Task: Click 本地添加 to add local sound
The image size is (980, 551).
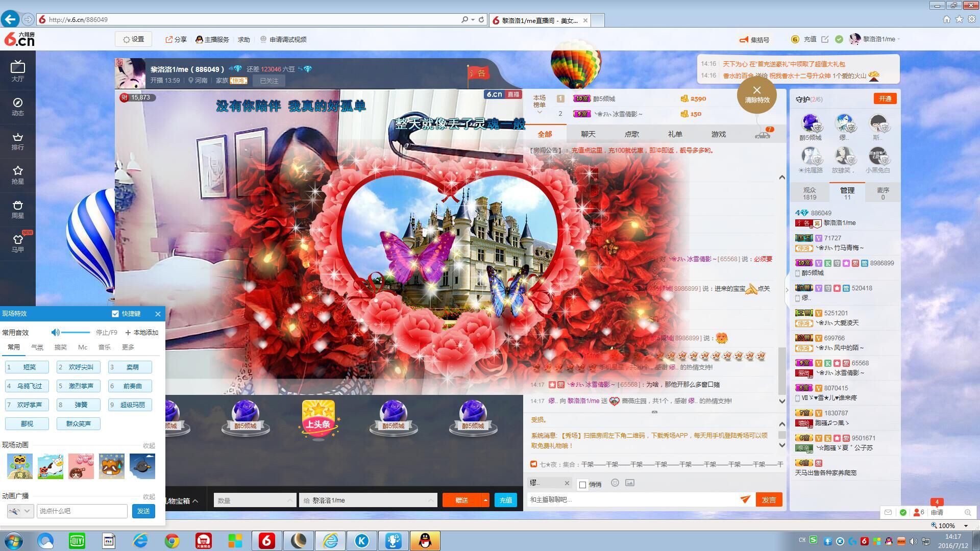Action: pos(142,332)
